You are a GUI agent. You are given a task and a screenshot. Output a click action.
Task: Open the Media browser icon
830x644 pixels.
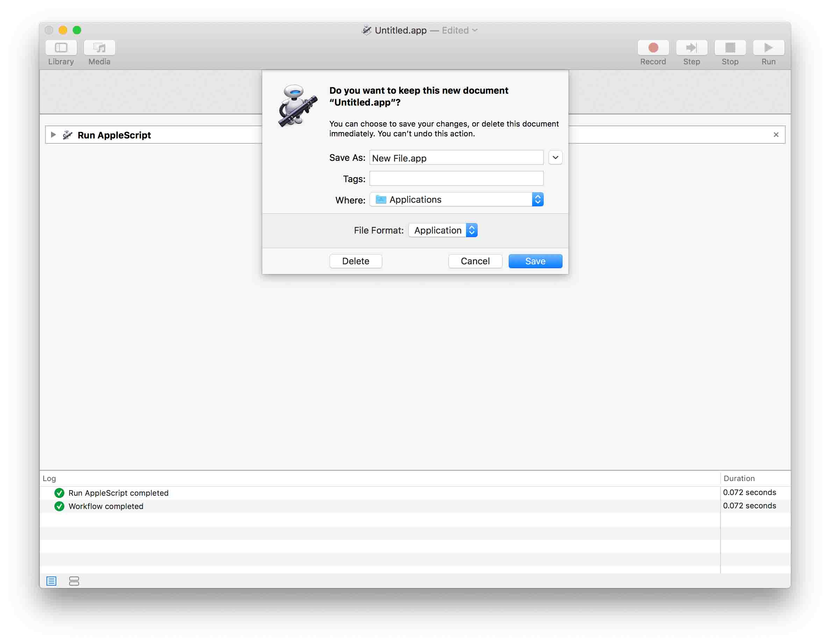tap(99, 48)
